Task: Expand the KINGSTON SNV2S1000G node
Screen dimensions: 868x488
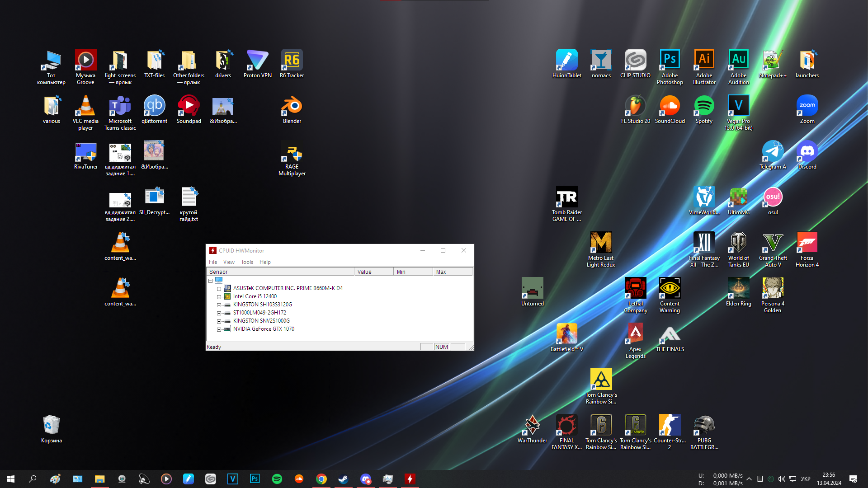Action: point(219,321)
